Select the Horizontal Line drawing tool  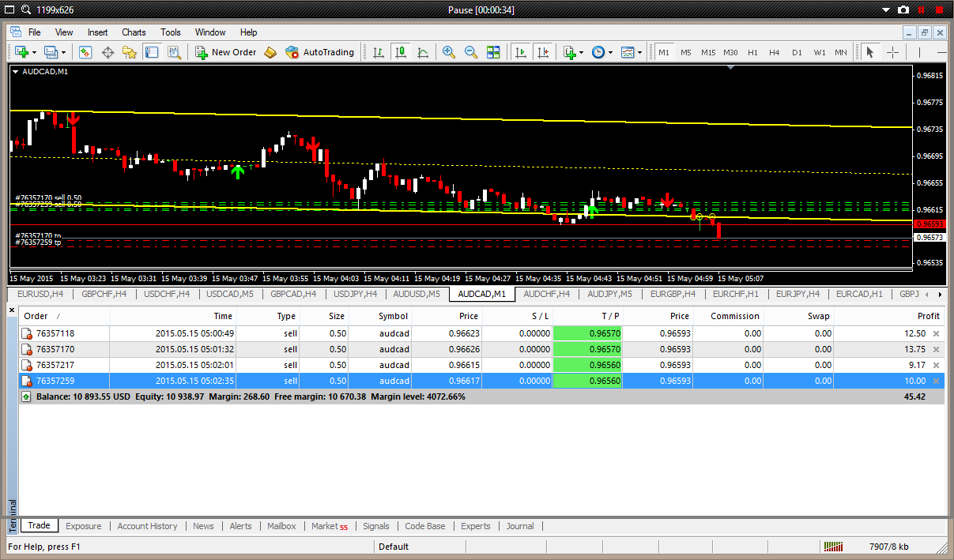941,52
